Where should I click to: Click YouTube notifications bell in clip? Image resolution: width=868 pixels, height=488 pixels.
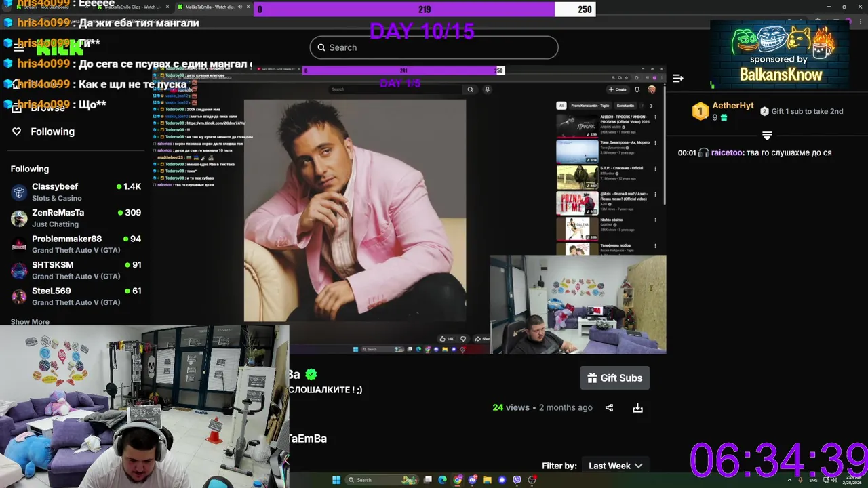tap(637, 89)
